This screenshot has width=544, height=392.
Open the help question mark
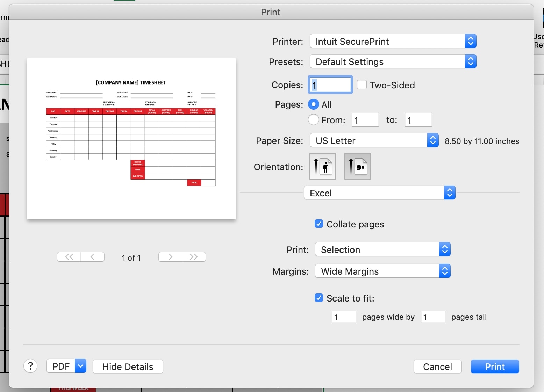(x=30, y=366)
